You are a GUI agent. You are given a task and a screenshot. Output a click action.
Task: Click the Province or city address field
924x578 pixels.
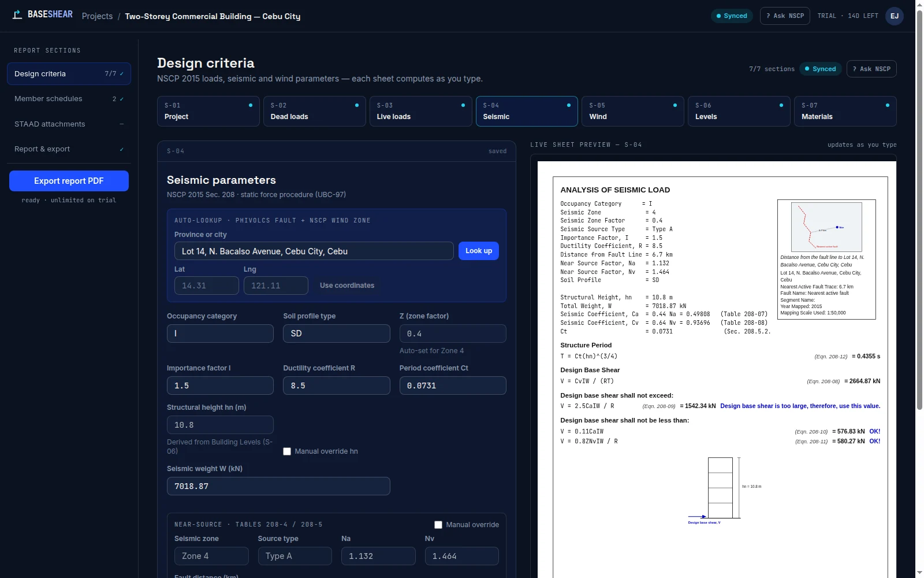pyautogui.click(x=314, y=251)
